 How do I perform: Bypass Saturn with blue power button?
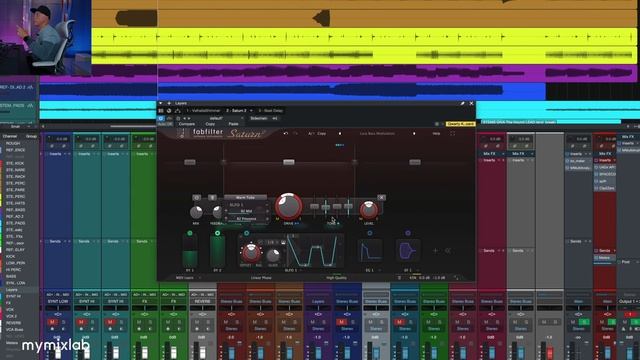(161, 118)
